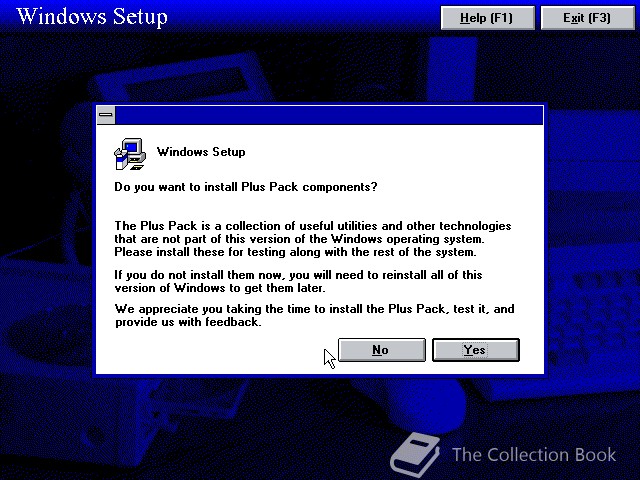Click The Collection Book watermark text

[534, 455]
